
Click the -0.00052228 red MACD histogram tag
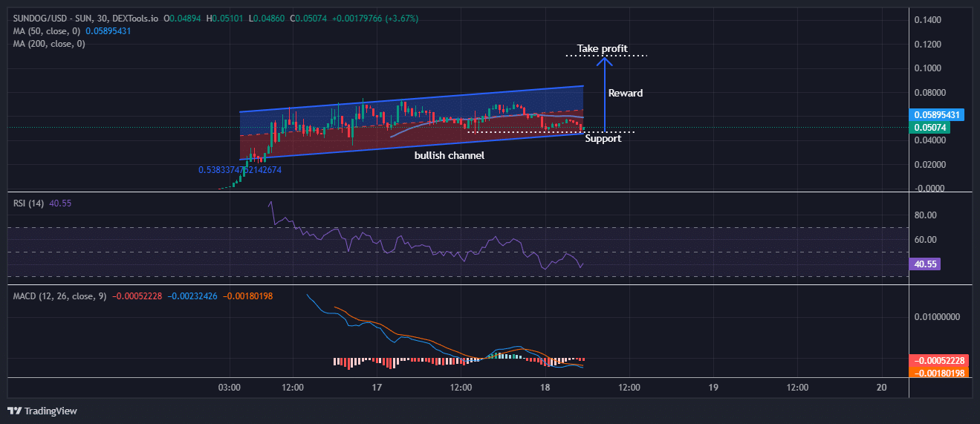point(939,361)
